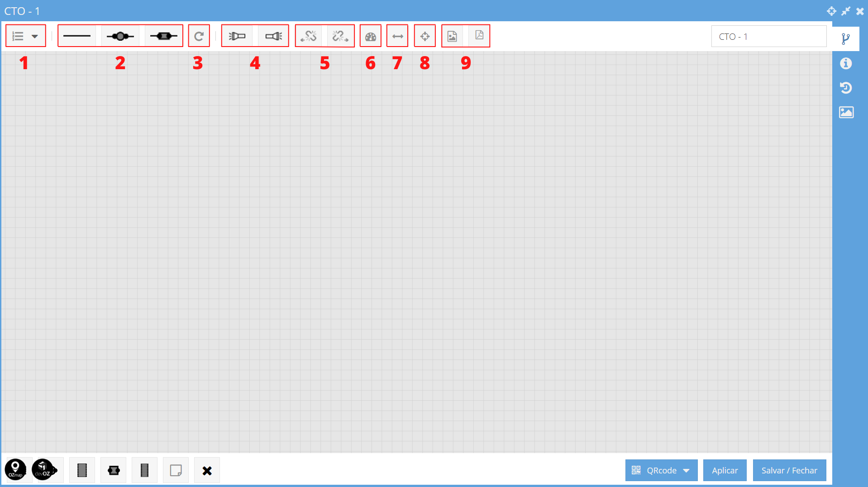Select the plain line connection tool
This screenshot has width=868, height=487.
coord(77,36)
